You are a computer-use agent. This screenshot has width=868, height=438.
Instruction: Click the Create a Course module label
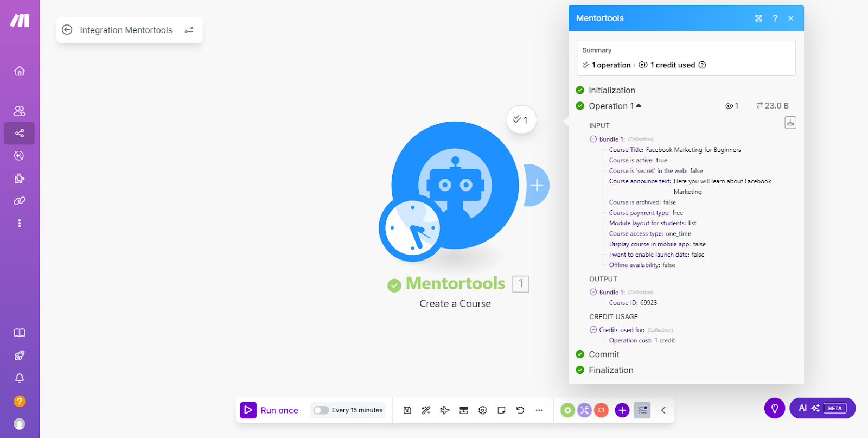tap(455, 303)
